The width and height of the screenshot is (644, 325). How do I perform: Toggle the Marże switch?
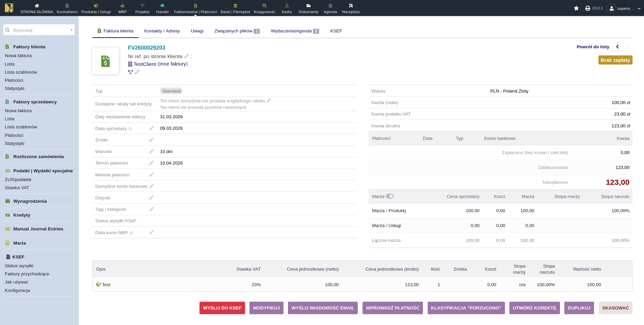tap(390, 196)
